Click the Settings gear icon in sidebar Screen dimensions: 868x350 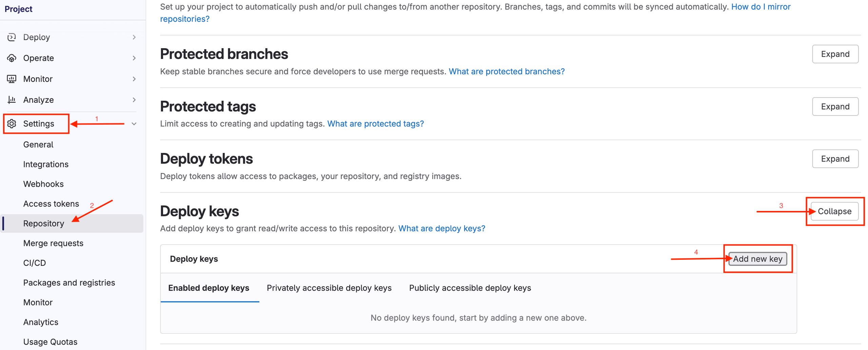pos(12,123)
